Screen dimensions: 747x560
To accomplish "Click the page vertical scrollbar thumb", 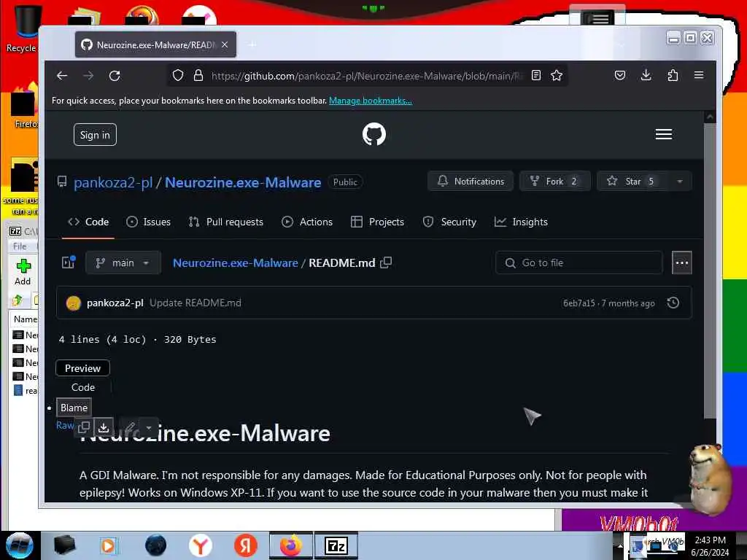I will click(x=710, y=271).
